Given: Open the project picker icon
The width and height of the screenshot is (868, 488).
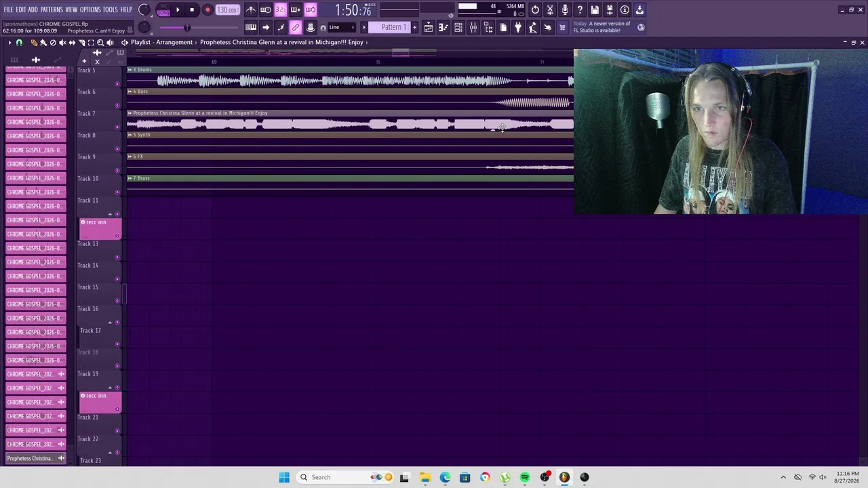Looking at the screenshot, I should tap(503, 27).
